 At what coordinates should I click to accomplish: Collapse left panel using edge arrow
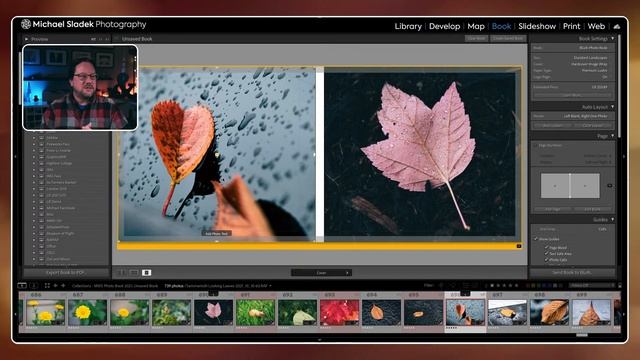[16, 156]
